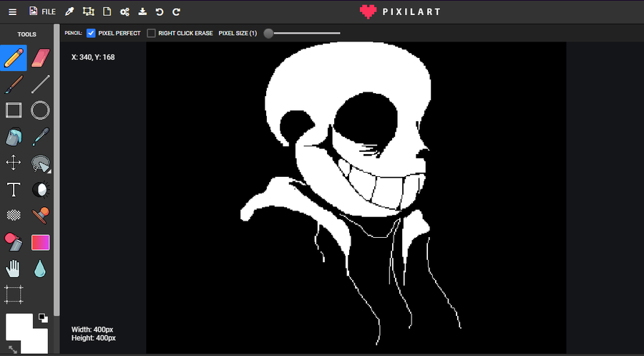
Task: Open the hamburger menu
Action: tap(13, 12)
